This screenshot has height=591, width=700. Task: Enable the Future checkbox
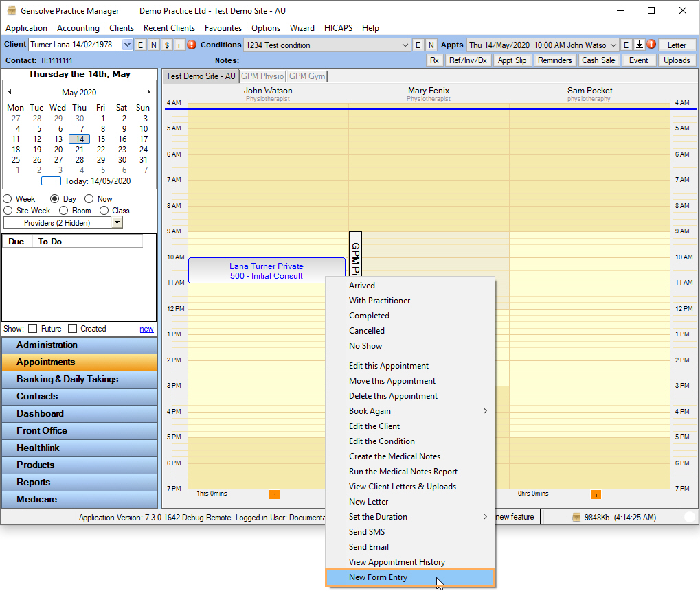click(x=33, y=329)
